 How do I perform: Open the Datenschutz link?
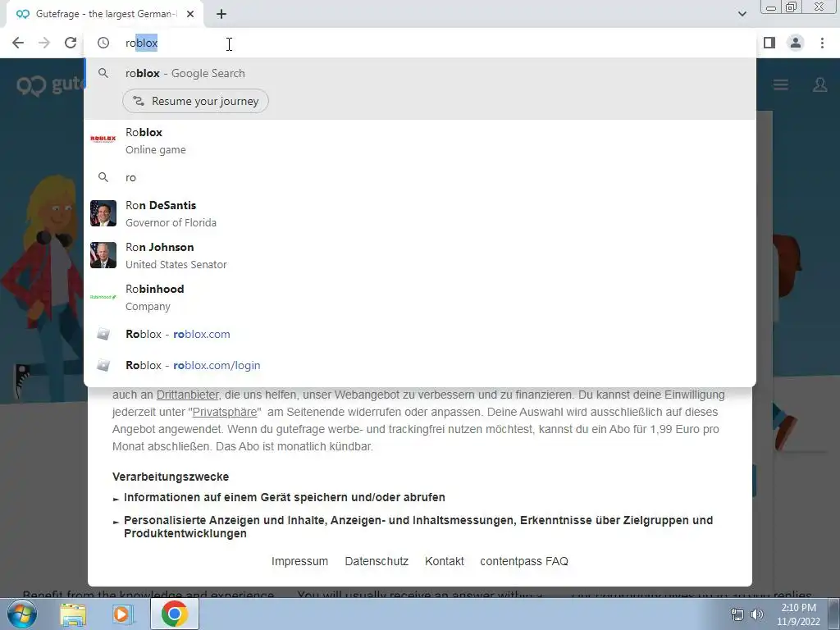377,561
